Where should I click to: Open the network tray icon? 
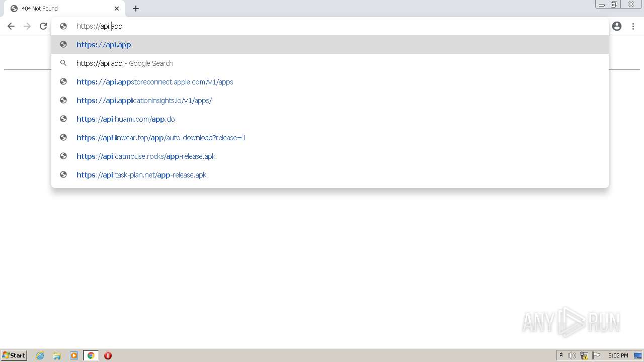584,355
